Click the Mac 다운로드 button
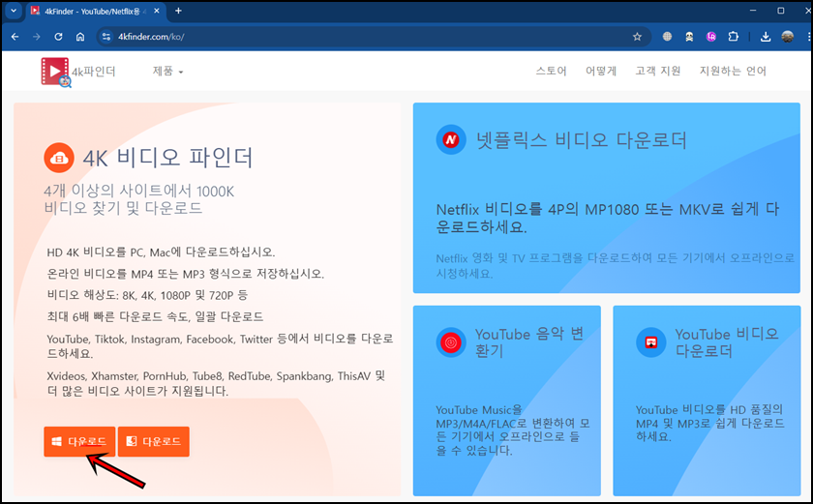The image size is (813, 504). coord(154,441)
